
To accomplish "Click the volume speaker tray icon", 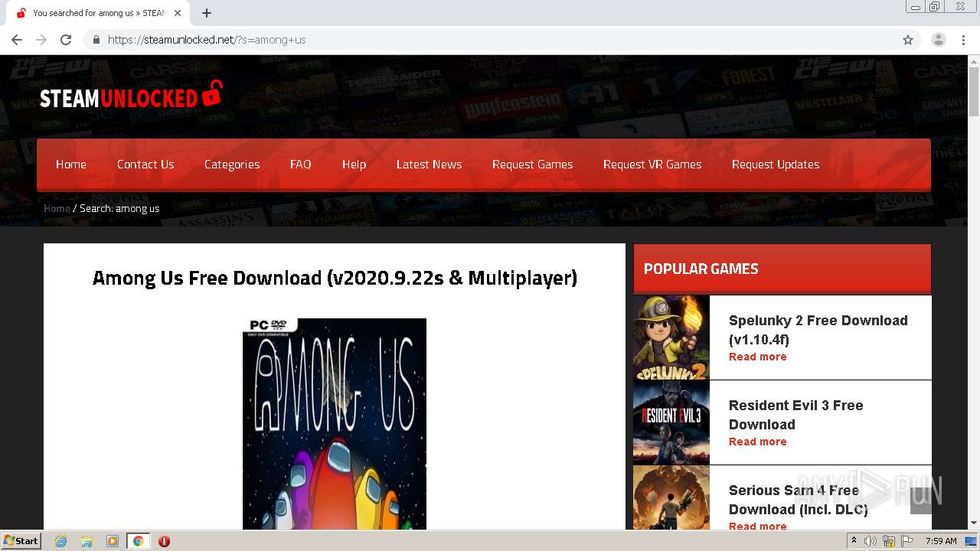I will pos(871,541).
